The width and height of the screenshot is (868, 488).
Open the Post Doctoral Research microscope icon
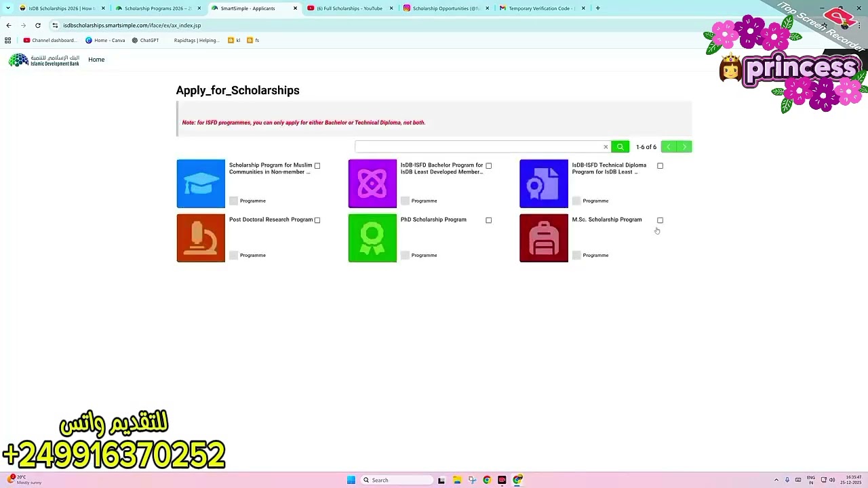point(201,238)
